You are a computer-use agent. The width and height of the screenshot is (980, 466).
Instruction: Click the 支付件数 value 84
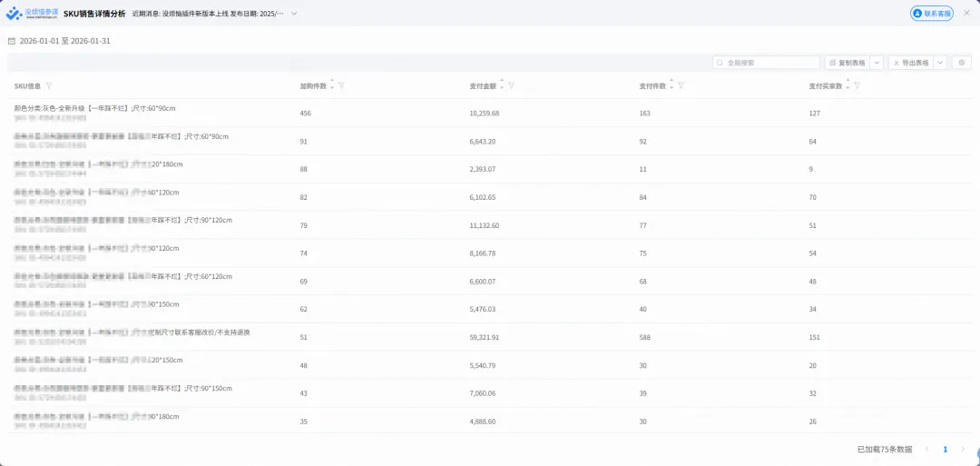point(643,197)
